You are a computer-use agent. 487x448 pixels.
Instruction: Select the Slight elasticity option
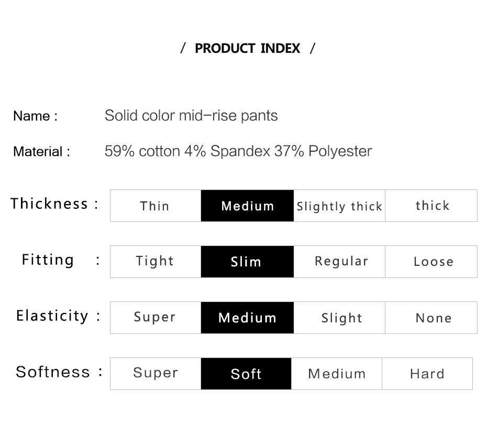click(339, 318)
